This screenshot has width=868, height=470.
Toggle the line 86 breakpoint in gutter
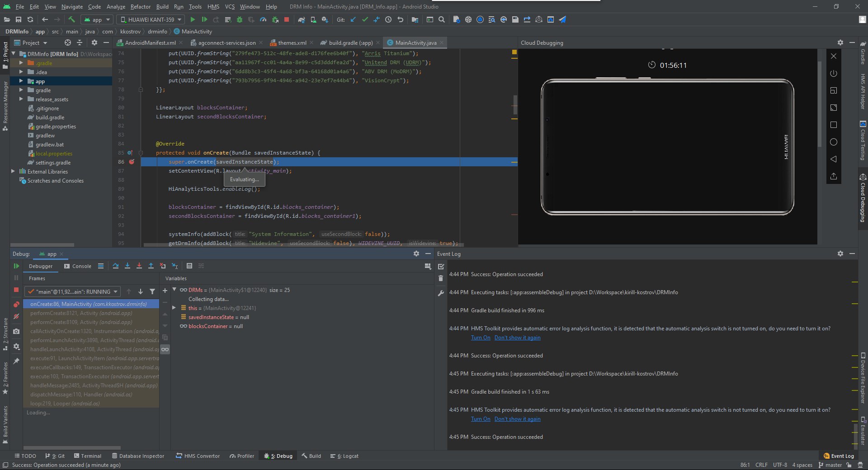(132, 162)
